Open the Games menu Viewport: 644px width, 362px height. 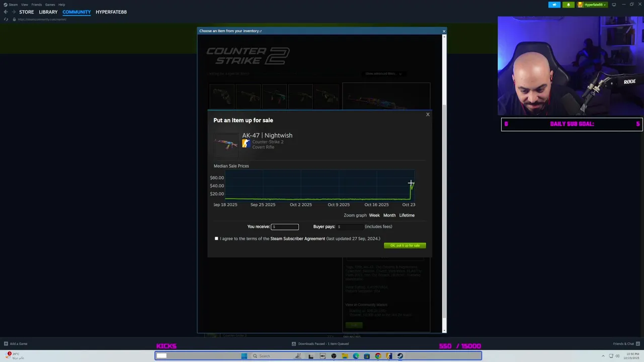click(x=50, y=5)
